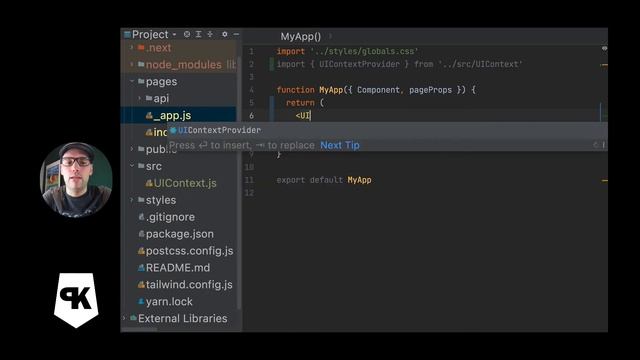
Task: Click the api folder icon
Action: [x=149, y=98]
